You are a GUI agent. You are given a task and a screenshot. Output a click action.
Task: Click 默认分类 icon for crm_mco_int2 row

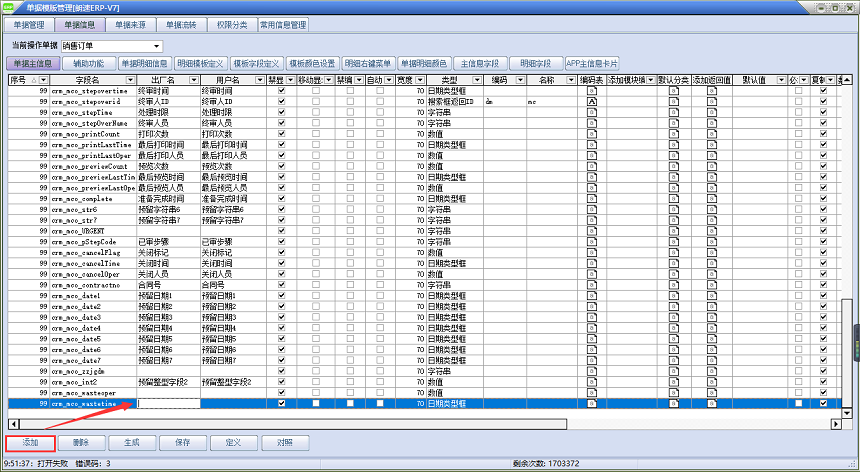click(x=674, y=382)
